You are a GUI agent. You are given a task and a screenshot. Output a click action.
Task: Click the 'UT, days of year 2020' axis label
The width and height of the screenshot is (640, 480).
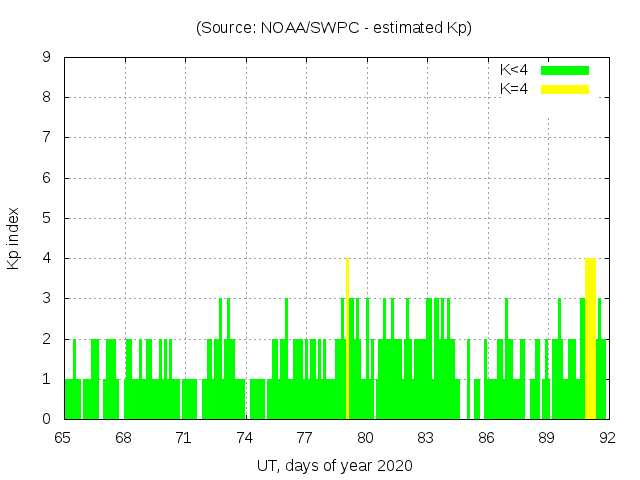[334, 465]
